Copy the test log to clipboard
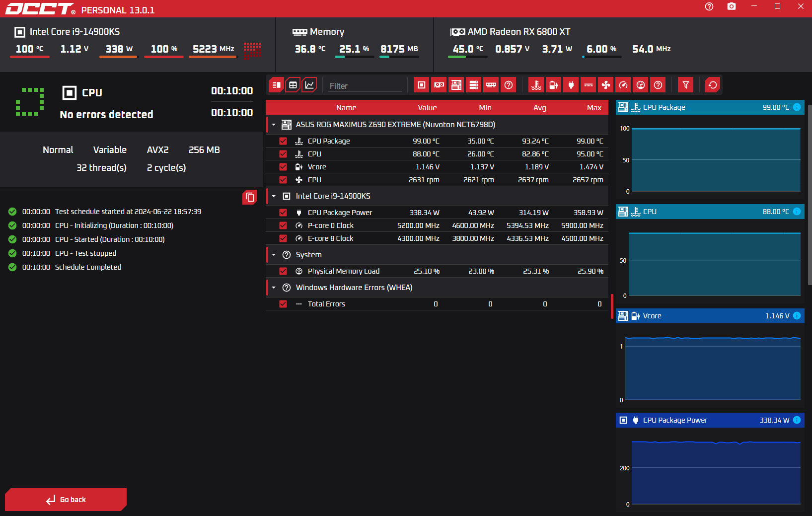Screen dimensions: 812x516 pyautogui.click(x=250, y=198)
